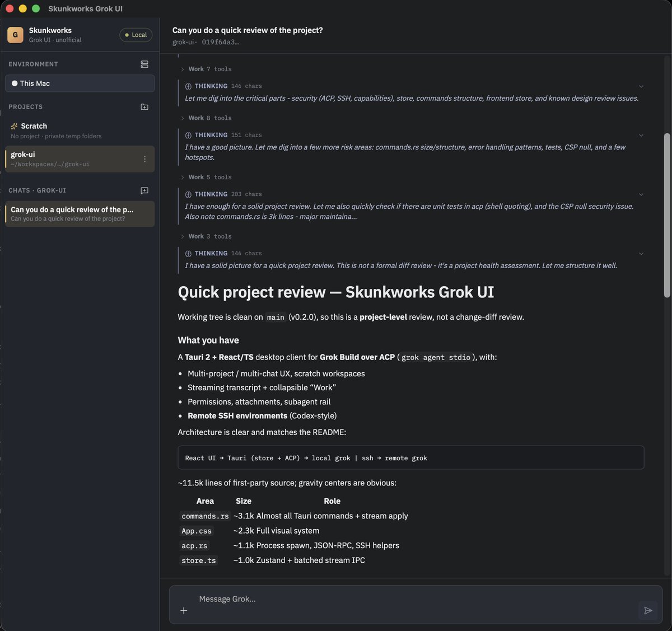The width and height of the screenshot is (672, 631).
Task: Click the Multi-project / multi-chat UX bullet
Action: 276,374
